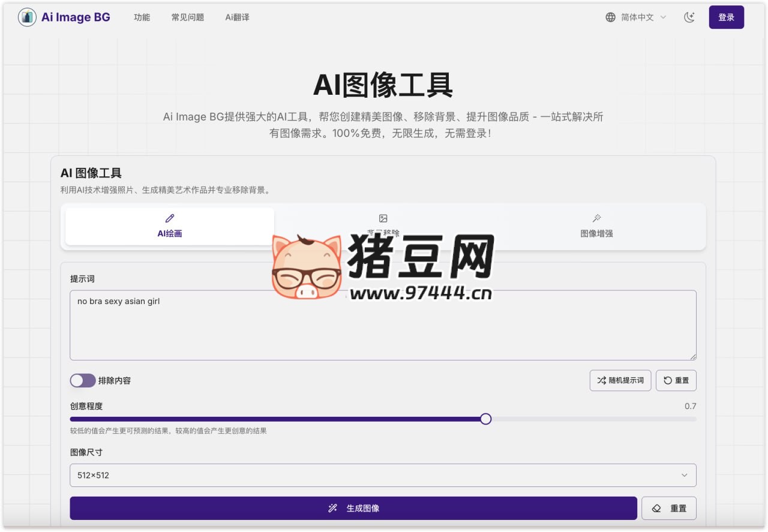Open the 功能 menu item
Viewport: 768px width, 532px height.
[142, 17]
